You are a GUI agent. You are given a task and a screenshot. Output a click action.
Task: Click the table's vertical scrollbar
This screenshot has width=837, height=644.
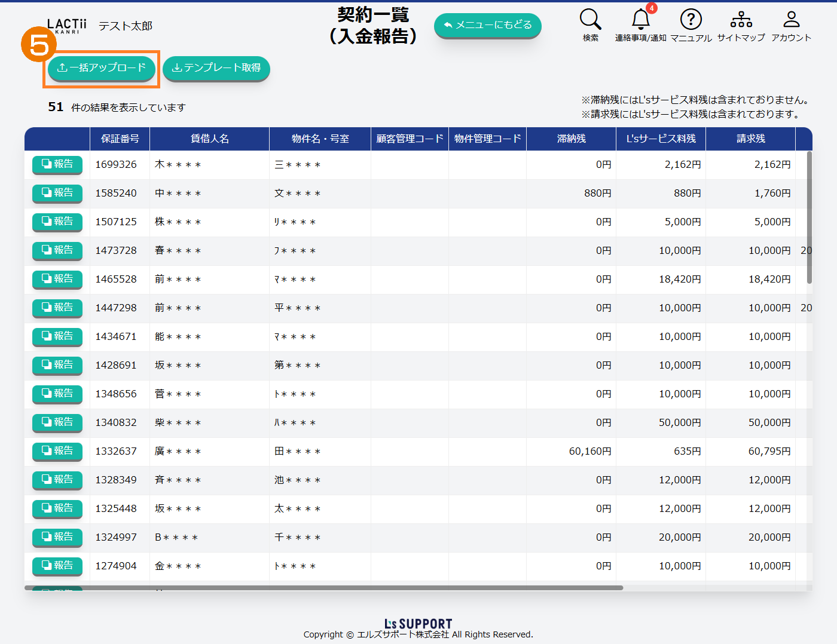[809, 218]
